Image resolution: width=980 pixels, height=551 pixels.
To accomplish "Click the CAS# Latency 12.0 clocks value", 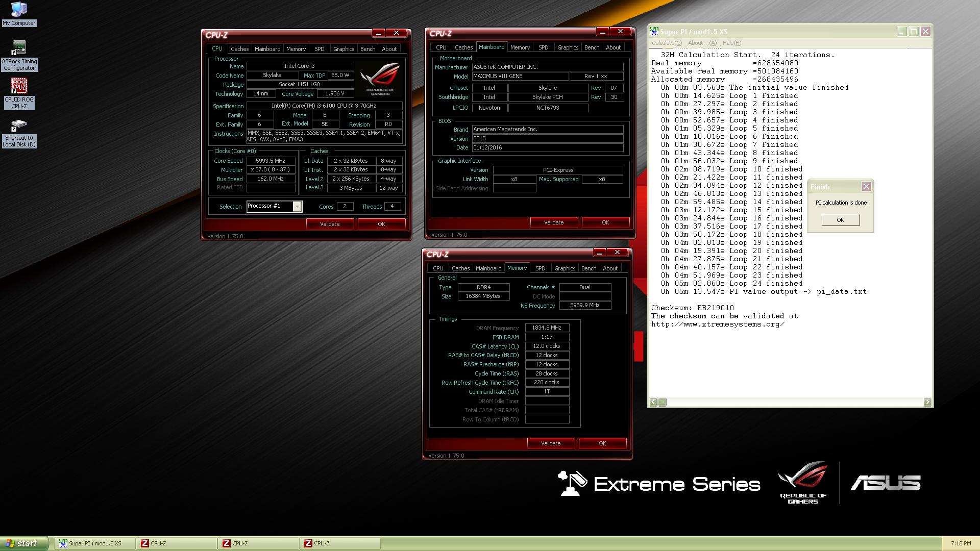I will pyautogui.click(x=547, y=346).
